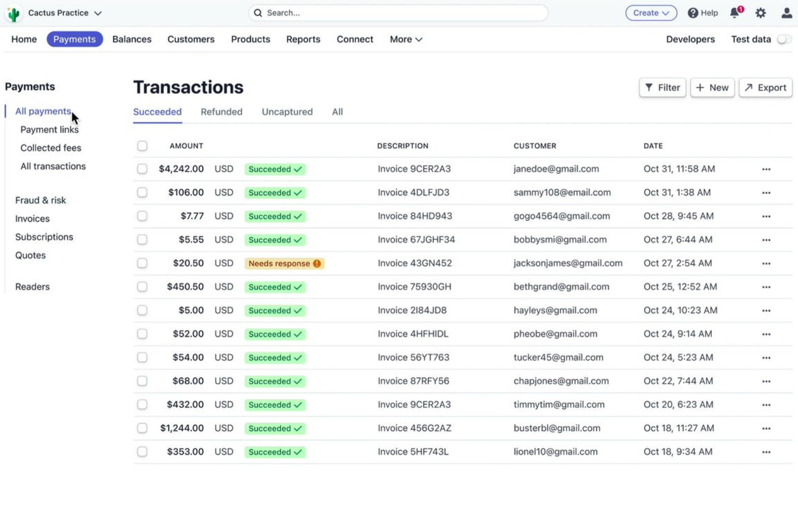798x532 pixels.
Task: Check the checkbox for the $4,242.00 transaction
Action: [x=142, y=169]
